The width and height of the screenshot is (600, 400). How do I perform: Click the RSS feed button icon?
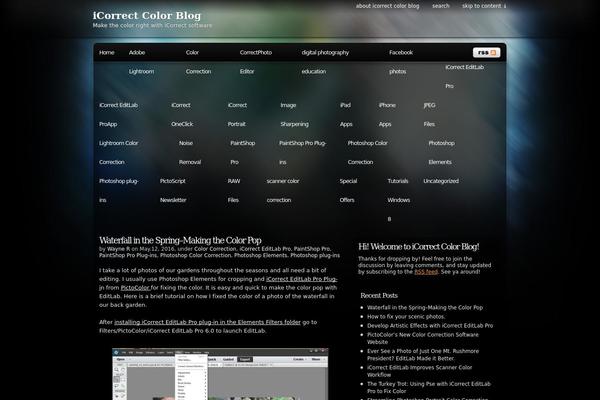(x=486, y=52)
